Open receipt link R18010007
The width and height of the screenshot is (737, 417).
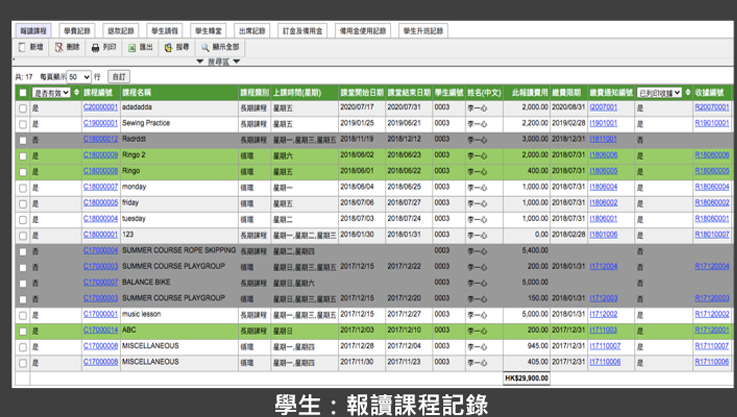(x=712, y=235)
